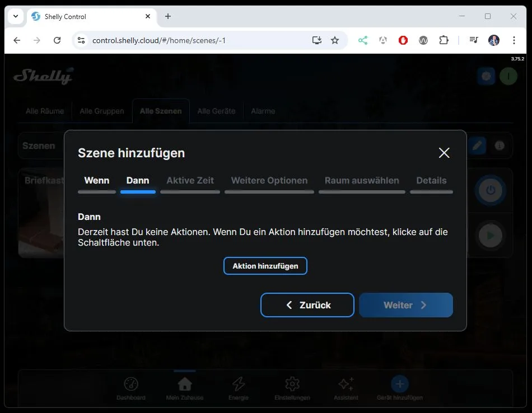Expand the tab search dropdown arrow
The image size is (532, 413).
(16, 16)
